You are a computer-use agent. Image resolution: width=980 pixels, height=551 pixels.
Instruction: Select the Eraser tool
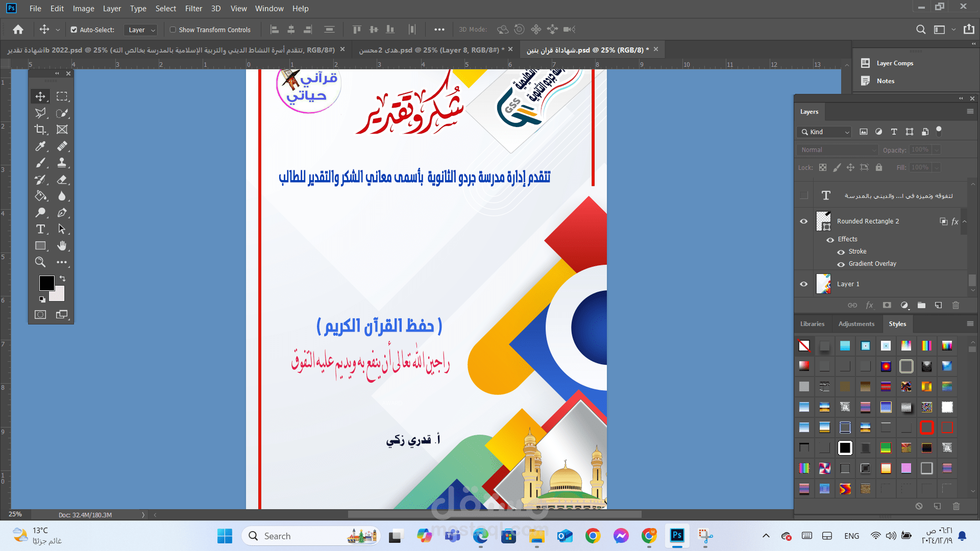(62, 180)
